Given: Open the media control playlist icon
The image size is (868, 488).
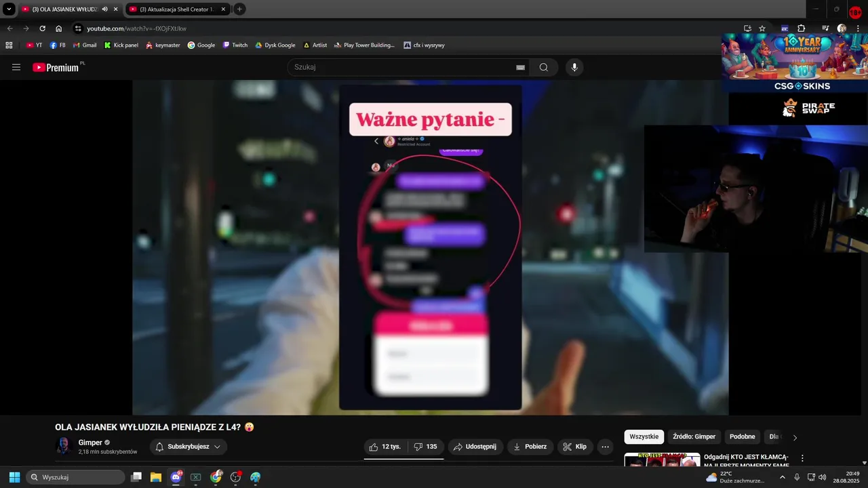Looking at the screenshot, I should pos(825,28).
